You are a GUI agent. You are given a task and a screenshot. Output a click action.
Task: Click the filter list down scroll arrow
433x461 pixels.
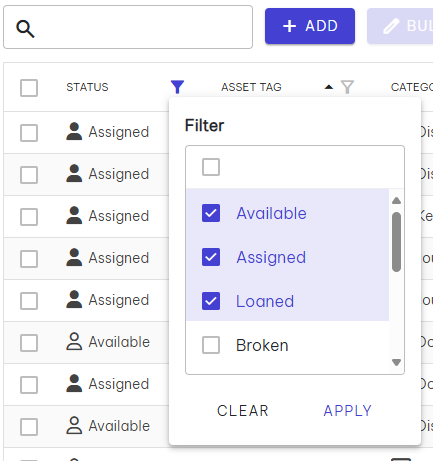click(x=396, y=362)
